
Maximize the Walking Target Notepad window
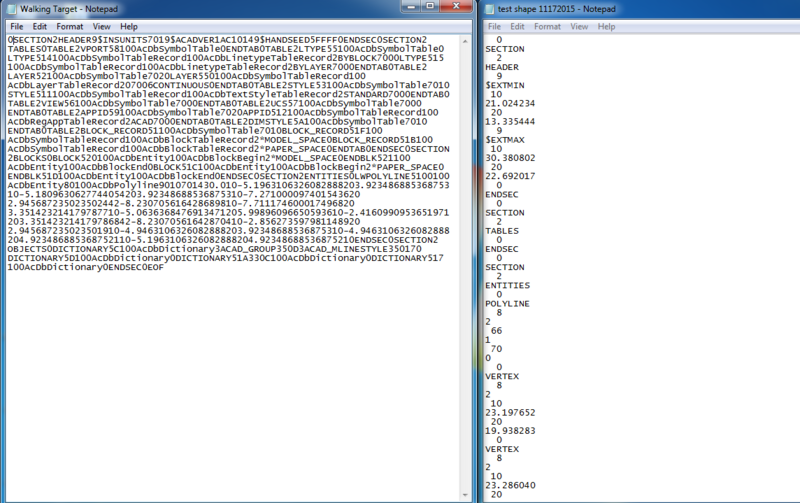click(430, 6)
